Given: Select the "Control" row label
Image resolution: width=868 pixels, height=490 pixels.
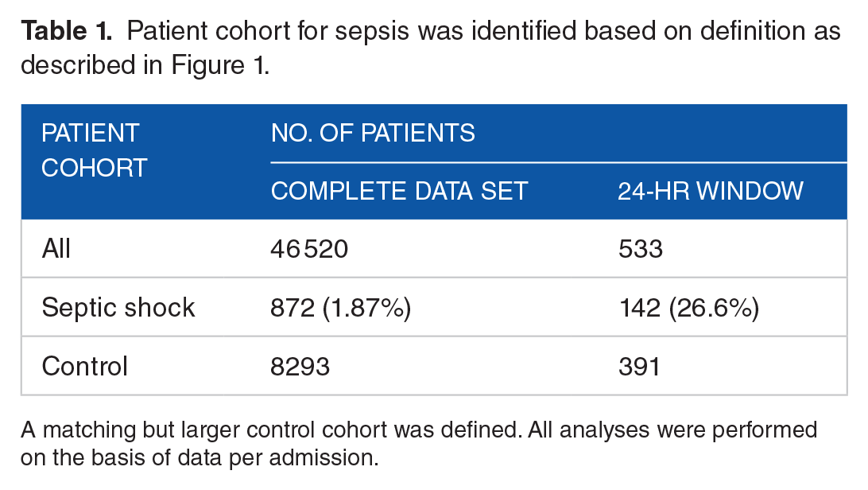Looking at the screenshot, I should pyautogui.click(x=84, y=366).
